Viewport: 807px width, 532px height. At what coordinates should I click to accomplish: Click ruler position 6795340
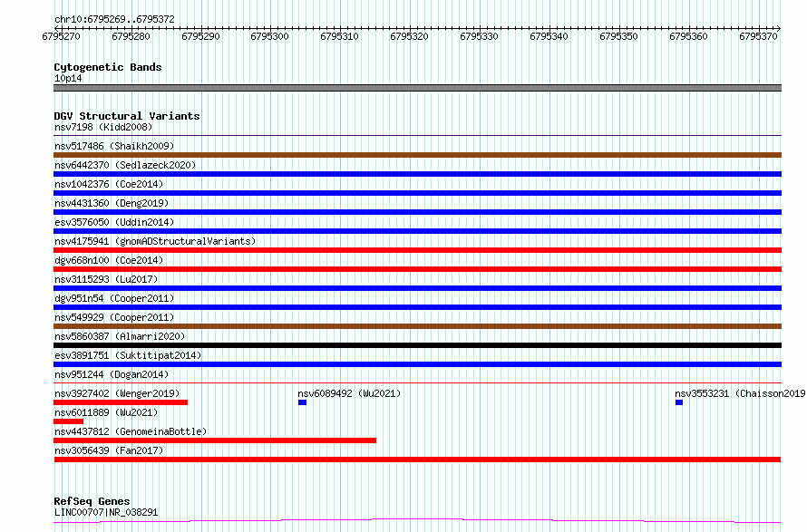coord(549,36)
